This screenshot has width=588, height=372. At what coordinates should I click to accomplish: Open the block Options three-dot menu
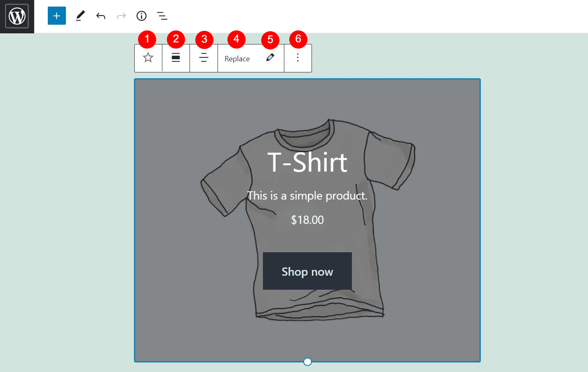pyautogui.click(x=298, y=58)
